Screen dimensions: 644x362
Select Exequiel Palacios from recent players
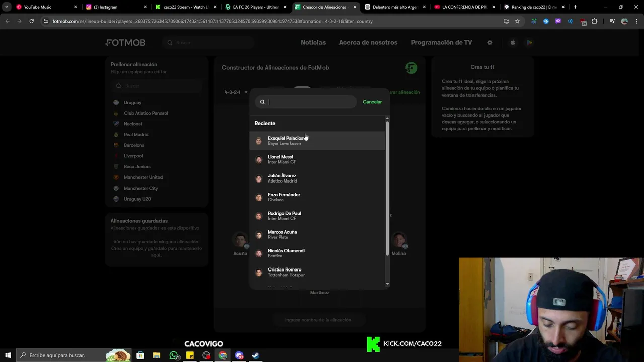click(x=317, y=141)
